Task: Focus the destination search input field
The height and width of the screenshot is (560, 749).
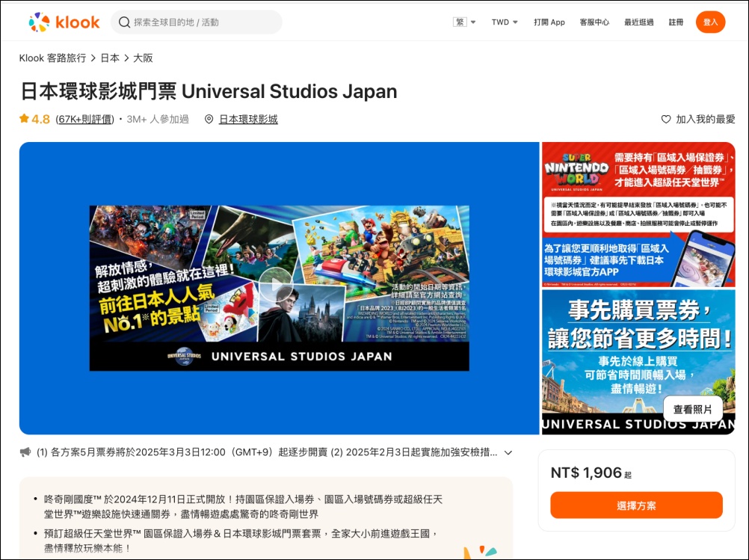Action: (x=197, y=22)
